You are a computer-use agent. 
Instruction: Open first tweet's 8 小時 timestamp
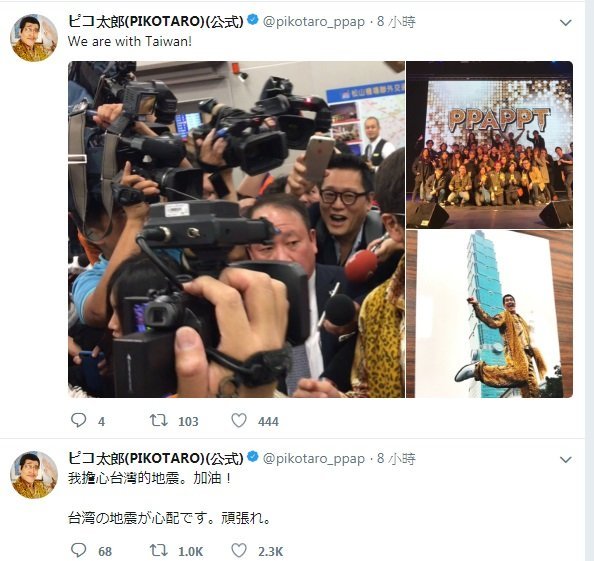(396, 22)
